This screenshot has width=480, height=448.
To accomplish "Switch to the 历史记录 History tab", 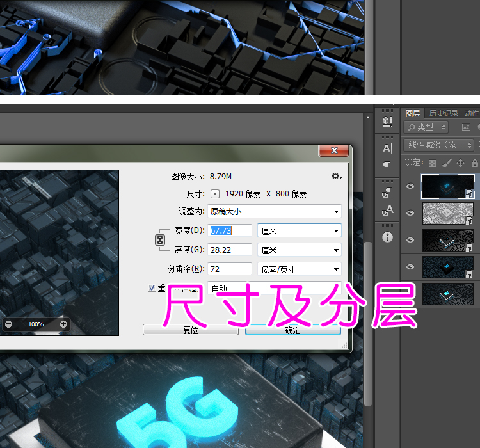I will click(x=444, y=113).
